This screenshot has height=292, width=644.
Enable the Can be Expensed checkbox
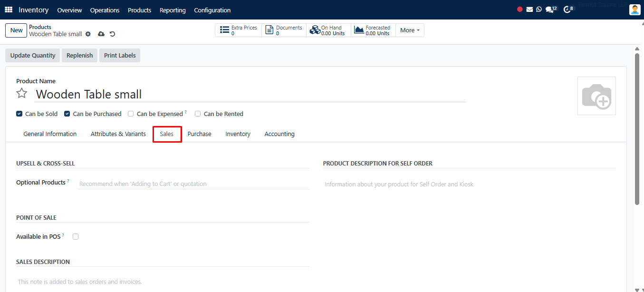(131, 114)
